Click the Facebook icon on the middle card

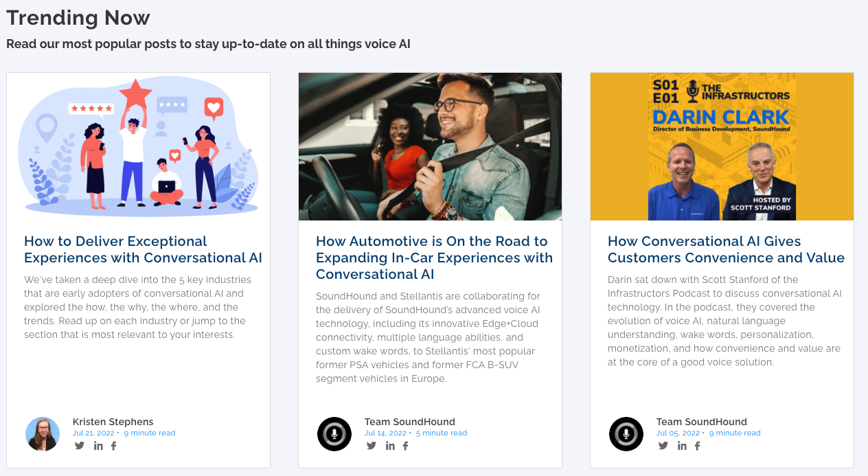click(405, 445)
